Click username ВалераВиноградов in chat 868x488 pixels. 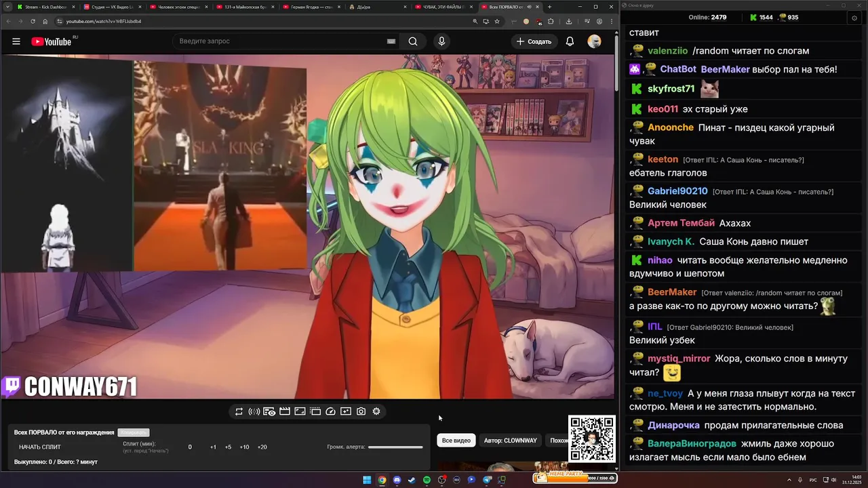(692, 444)
